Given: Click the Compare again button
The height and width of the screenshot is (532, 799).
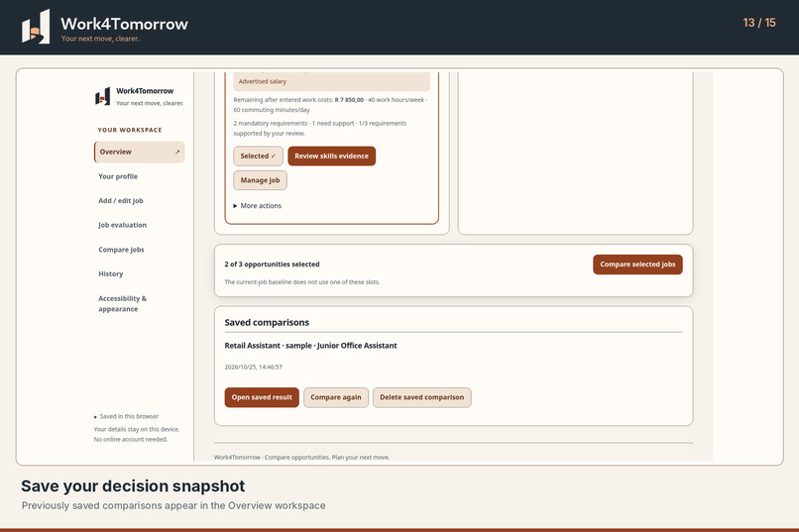Looking at the screenshot, I should [x=336, y=397].
